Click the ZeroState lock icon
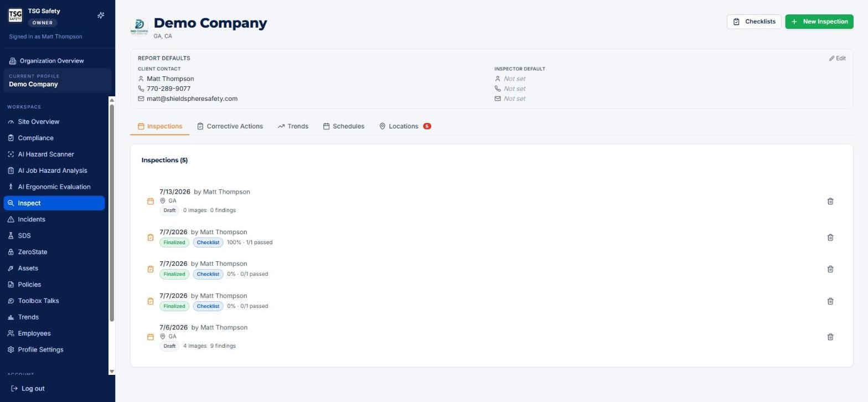 [11, 252]
